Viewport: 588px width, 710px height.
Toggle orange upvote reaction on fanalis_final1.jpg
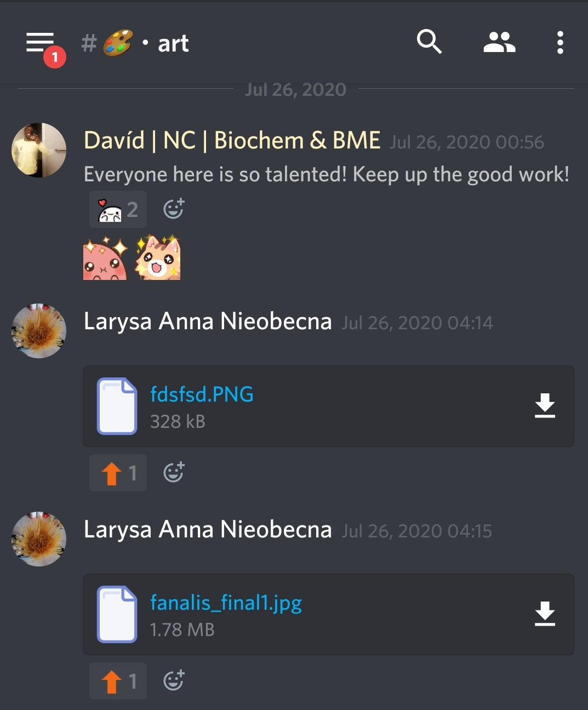click(x=118, y=681)
